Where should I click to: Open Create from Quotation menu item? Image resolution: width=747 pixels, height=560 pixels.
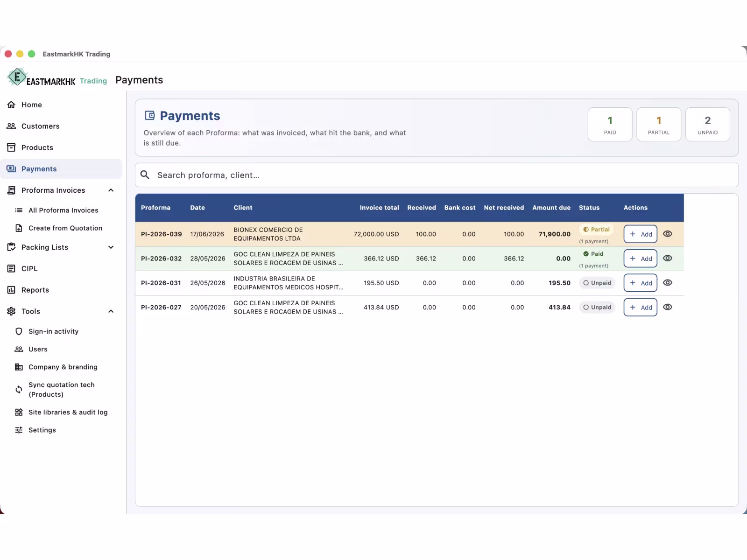tap(65, 228)
